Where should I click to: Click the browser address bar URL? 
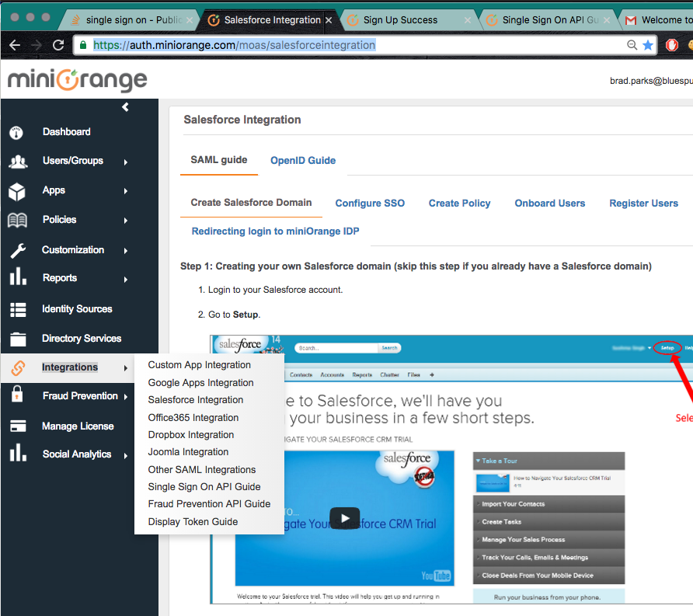[x=235, y=45]
